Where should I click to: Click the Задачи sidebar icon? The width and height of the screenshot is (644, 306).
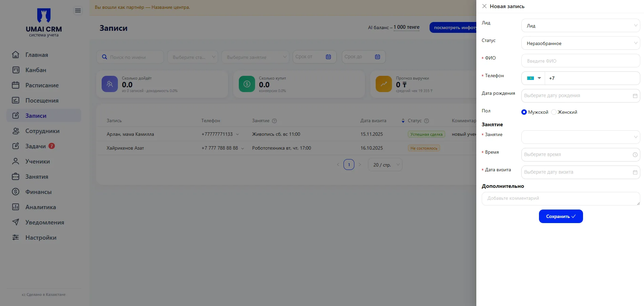(x=16, y=146)
